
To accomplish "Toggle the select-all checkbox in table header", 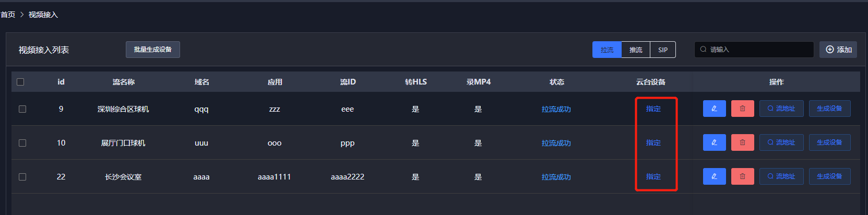I will [20, 82].
